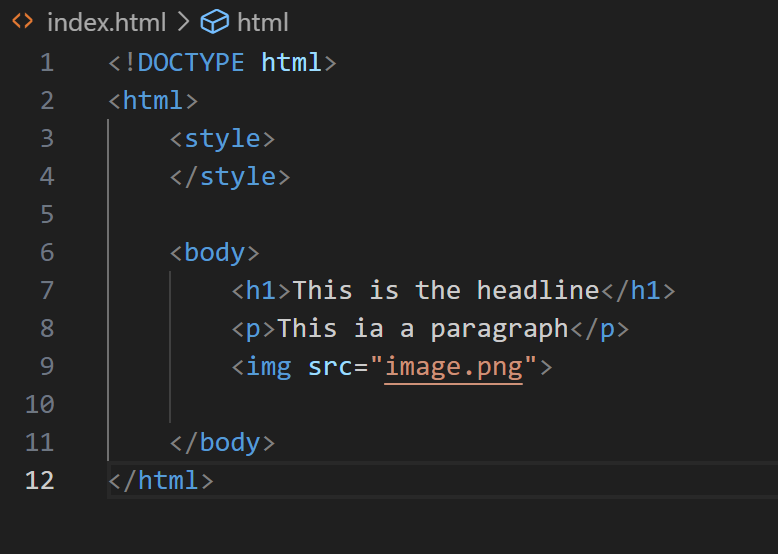Select line number 1 in gutter

point(47,63)
